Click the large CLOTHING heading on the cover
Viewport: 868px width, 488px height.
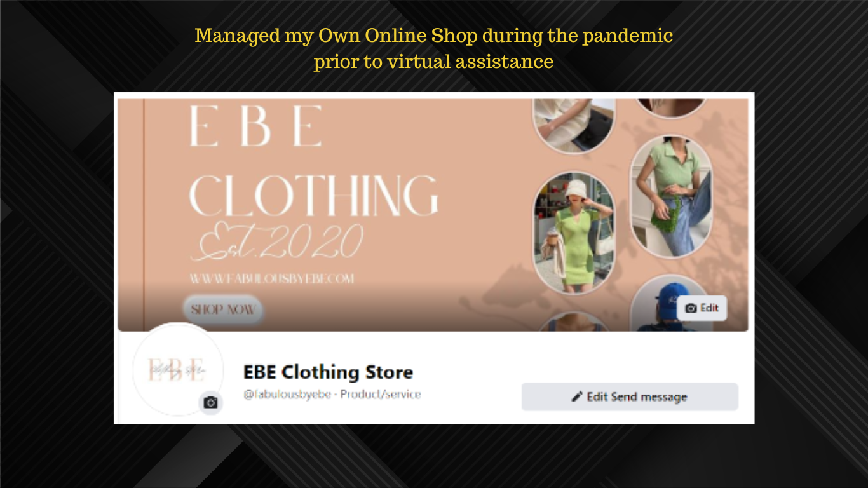[314, 196]
